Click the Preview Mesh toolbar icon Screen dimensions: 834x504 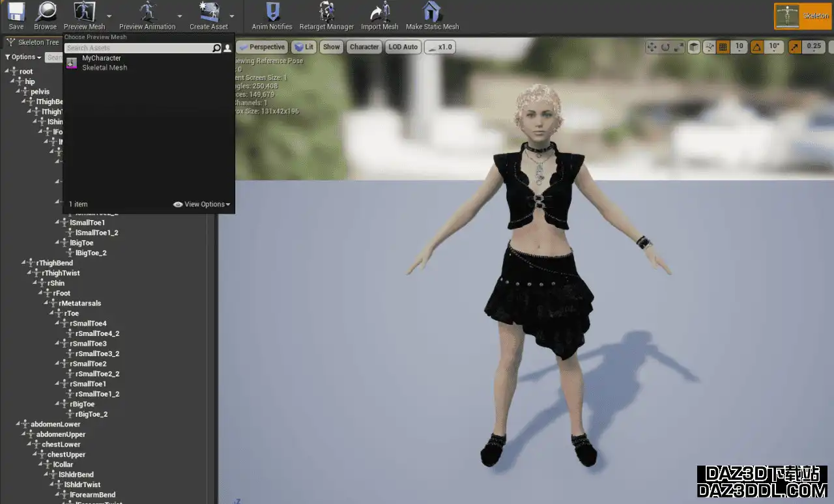tap(84, 12)
